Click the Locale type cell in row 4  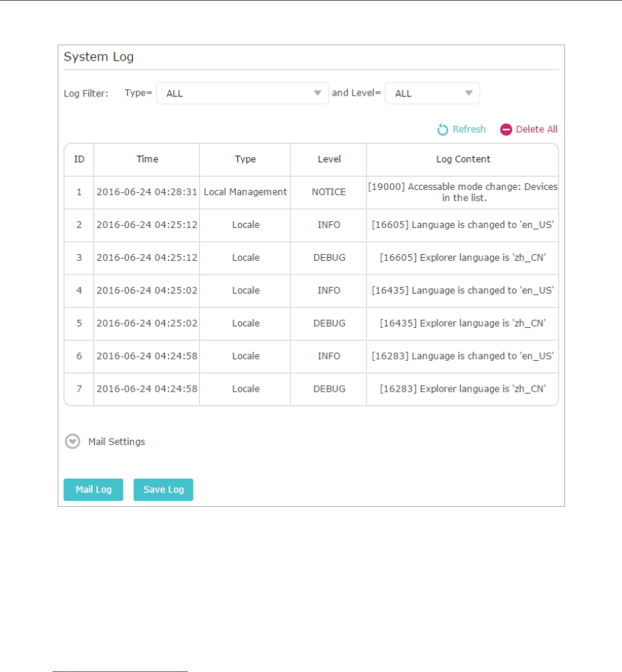pyautogui.click(x=246, y=291)
